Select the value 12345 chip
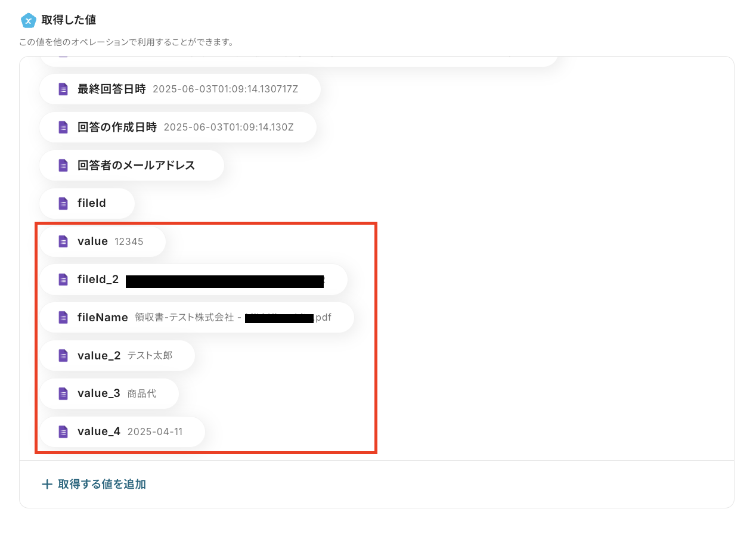This screenshot has height=540, width=756. click(x=103, y=241)
